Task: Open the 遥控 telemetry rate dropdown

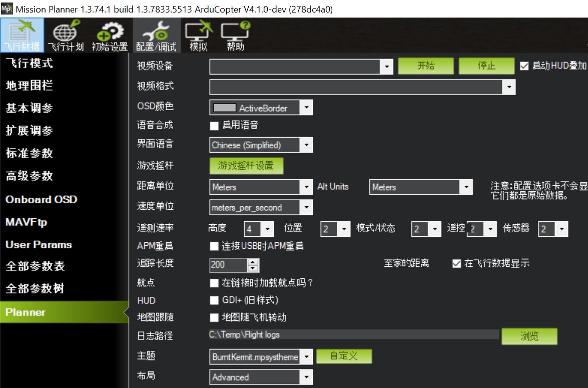Action: click(490, 228)
